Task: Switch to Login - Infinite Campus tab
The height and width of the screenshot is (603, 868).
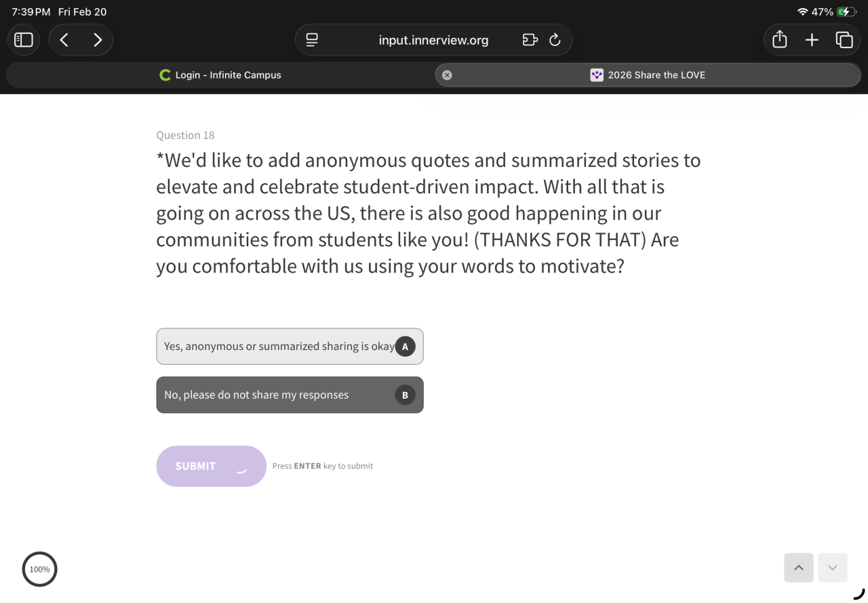Action: [x=220, y=75]
